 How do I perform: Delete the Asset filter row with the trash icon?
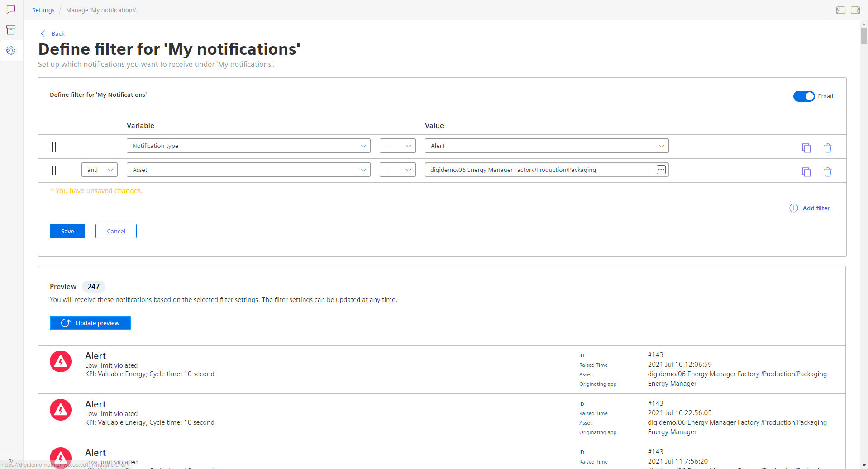tap(828, 172)
